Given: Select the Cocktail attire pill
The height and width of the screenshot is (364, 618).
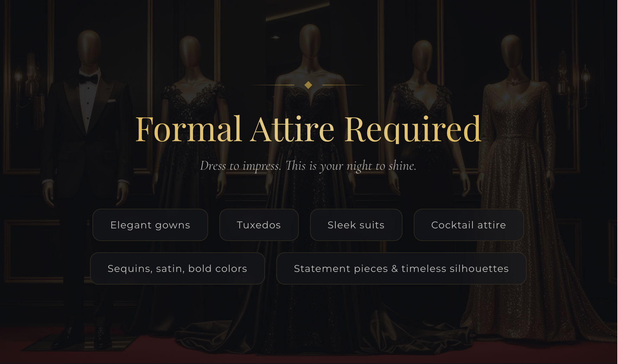Looking at the screenshot, I should coord(469,225).
